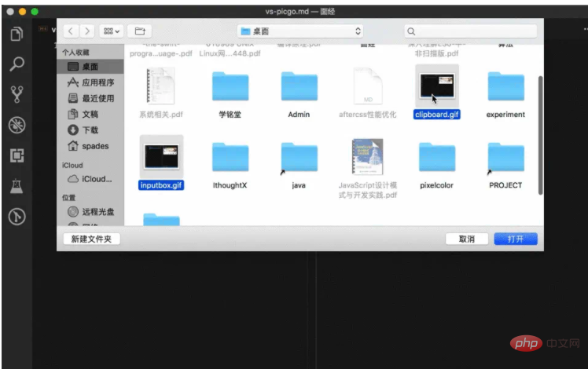The image size is (588, 369).
Task: Open the Search icon in VS Code sidebar
Action: click(17, 64)
